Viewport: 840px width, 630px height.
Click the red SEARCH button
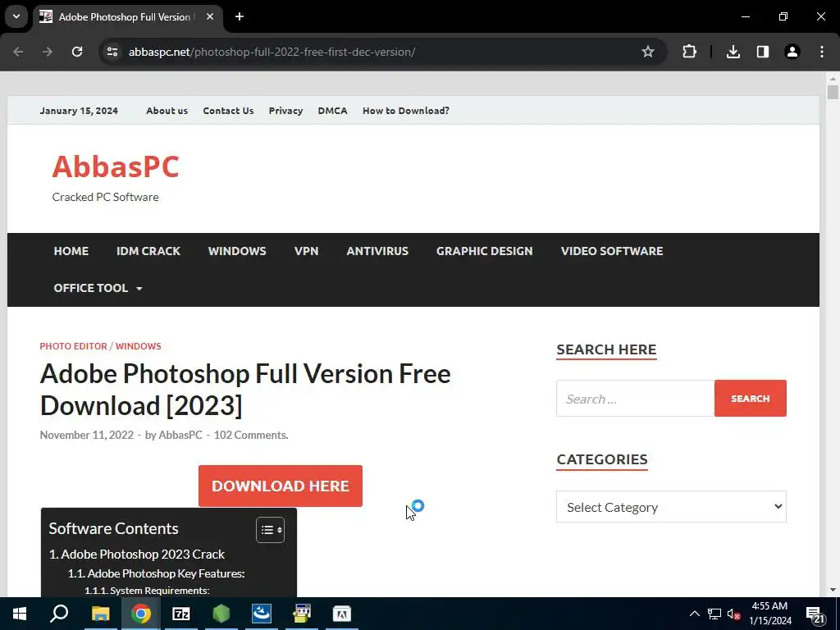coord(751,399)
